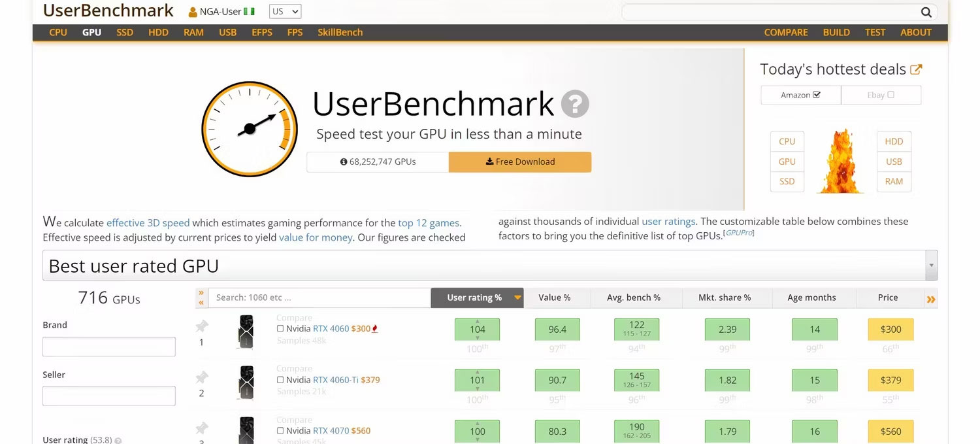Screen dimensions: 980x444
Task: Click the NGA-User account icon
Action: pyautogui.click(x=194, y=11)
